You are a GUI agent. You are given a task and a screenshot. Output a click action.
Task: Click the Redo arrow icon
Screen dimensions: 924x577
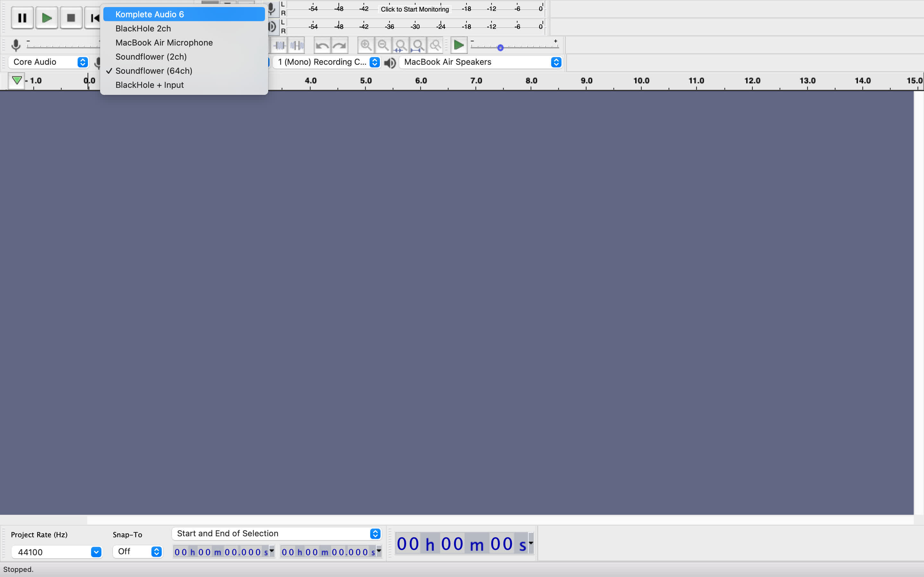tap(339, 46)
